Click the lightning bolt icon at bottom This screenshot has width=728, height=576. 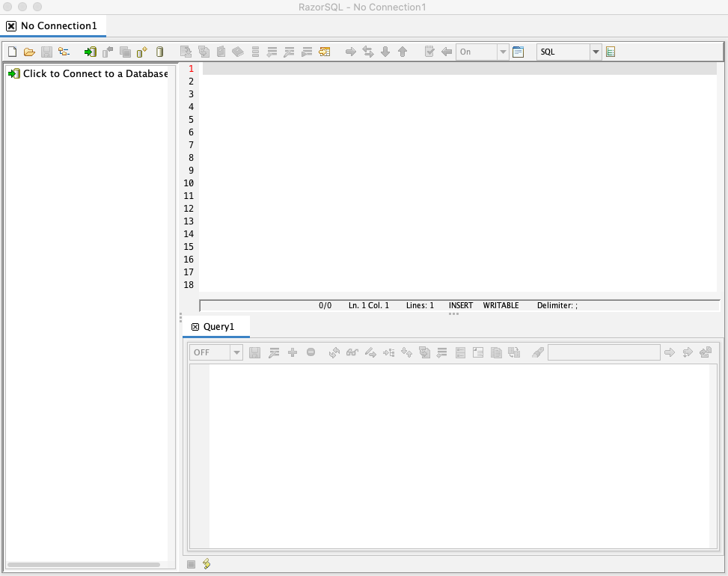[207, 563]
